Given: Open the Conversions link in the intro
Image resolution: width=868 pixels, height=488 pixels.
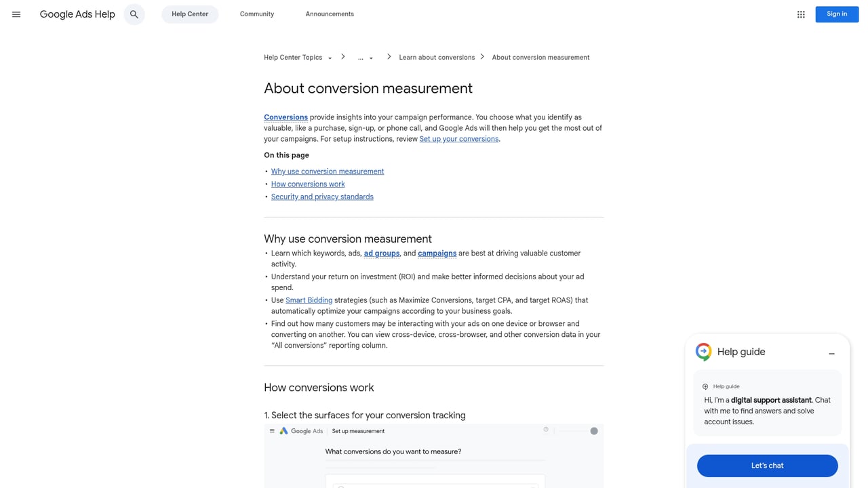Looking at the screenshot, I should pyautogui.click(x=285, y=117).
